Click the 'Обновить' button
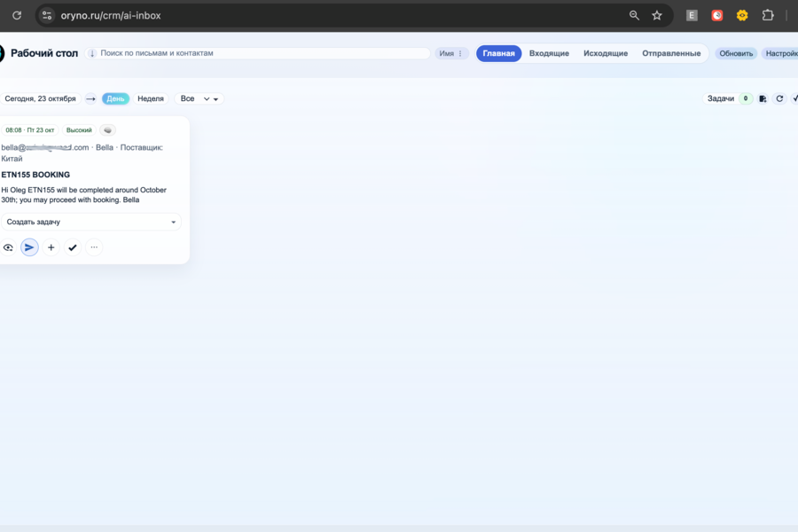This screenshot has width=798, height=532. pyautogui.click(x=736, y=53)
